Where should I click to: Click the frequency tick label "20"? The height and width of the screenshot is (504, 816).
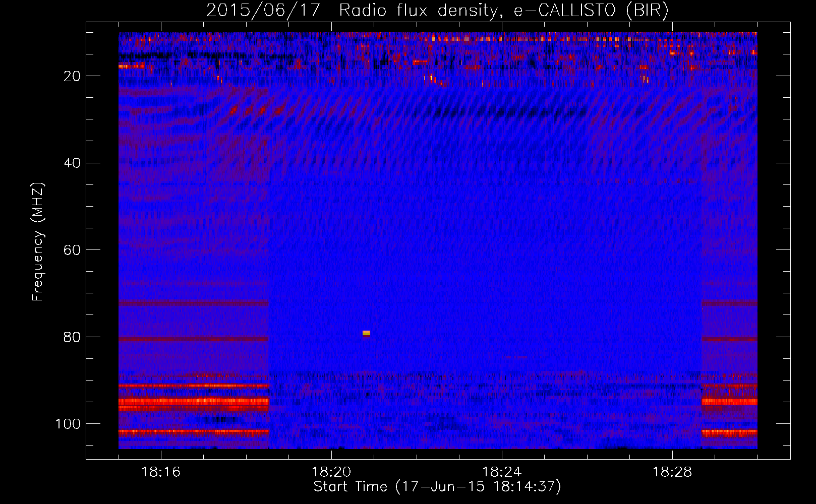[x=72, y=76]
